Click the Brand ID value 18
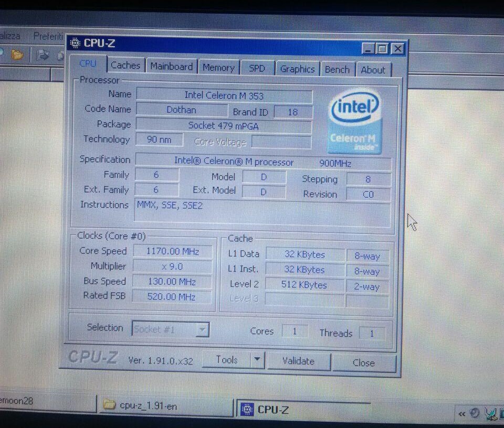 click(292, 112)
